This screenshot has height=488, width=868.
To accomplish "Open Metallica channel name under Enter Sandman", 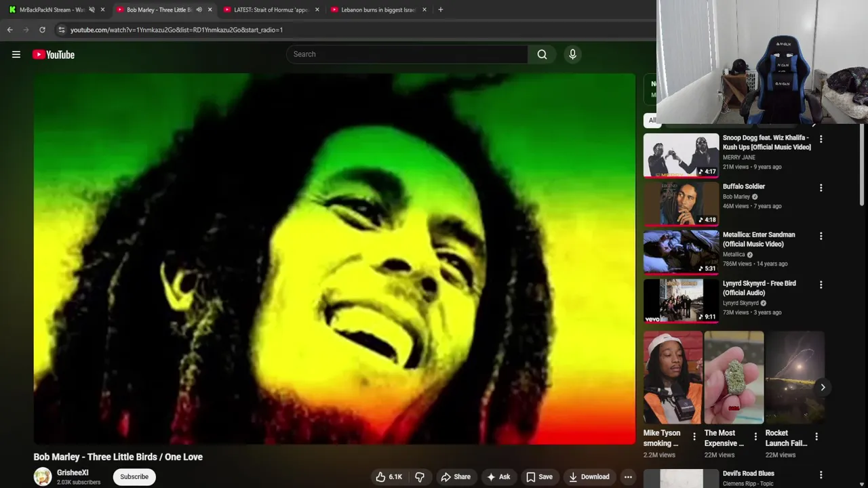I will click(x=734, y=254).
